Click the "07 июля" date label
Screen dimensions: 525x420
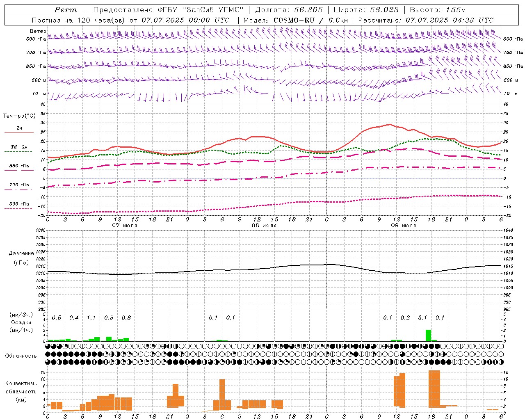pyautogui.click(x=125, y=226)
